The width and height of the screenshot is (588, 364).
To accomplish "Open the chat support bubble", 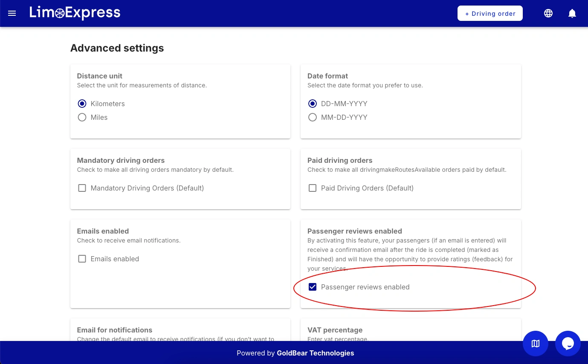I will [568, 344].
